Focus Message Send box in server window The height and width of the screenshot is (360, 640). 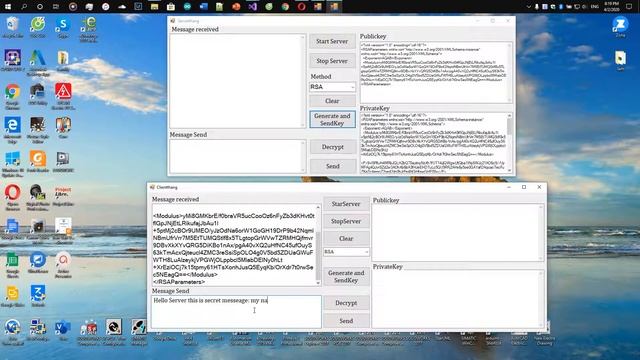[238, 156]
